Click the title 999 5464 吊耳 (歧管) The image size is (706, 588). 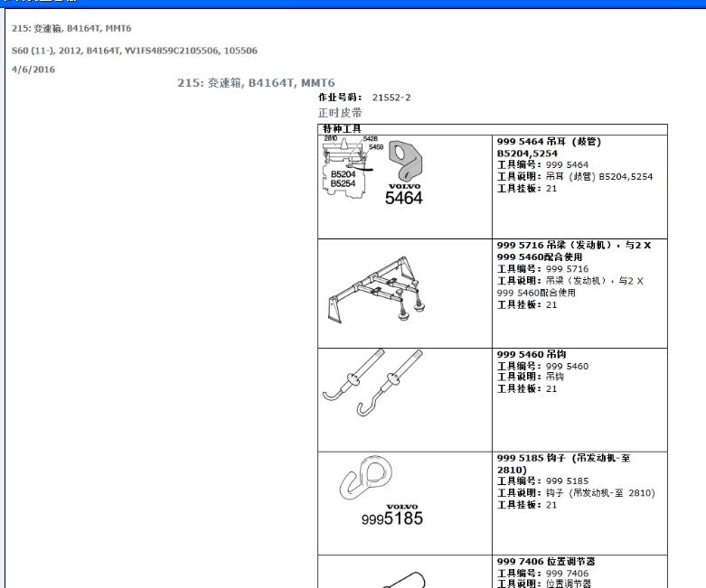point(549,142)
